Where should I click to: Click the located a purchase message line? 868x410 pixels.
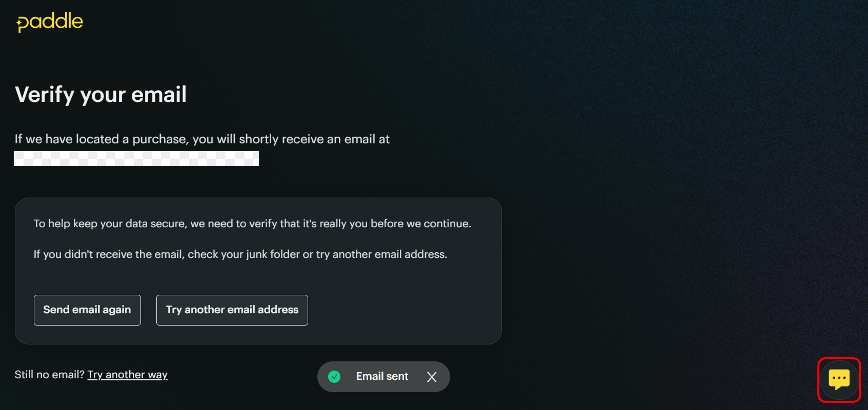(202, 139)
